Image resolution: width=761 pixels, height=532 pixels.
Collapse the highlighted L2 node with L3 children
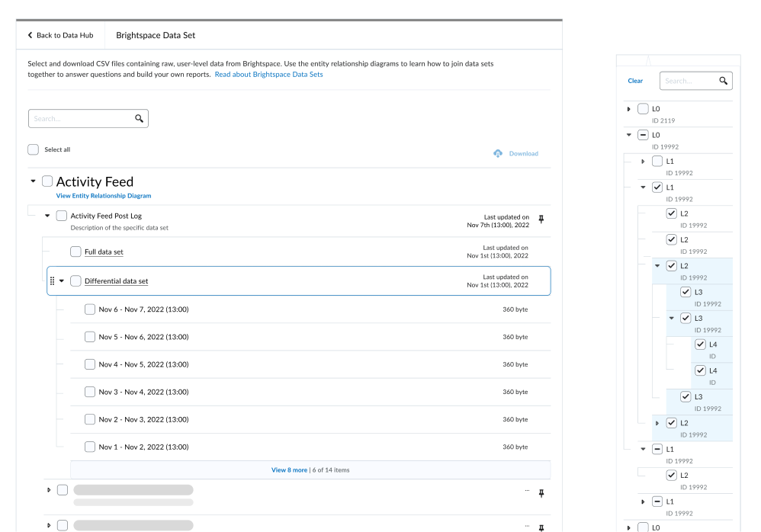point(657,266)
